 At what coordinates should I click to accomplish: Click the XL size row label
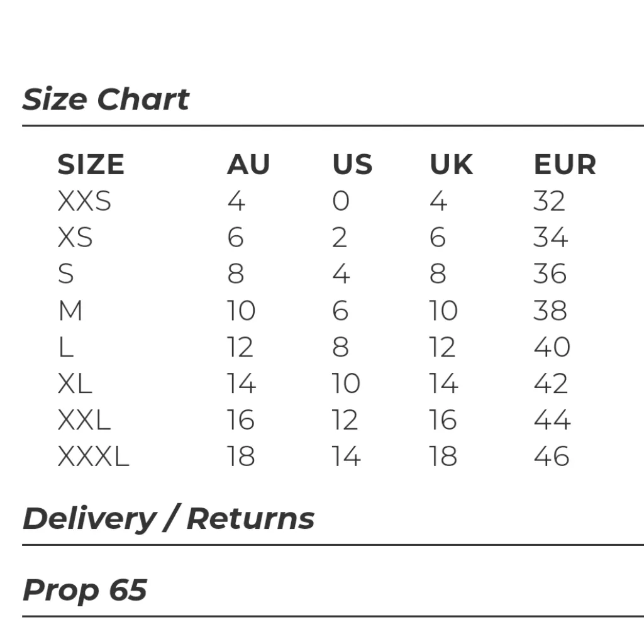tap(75, 384)
